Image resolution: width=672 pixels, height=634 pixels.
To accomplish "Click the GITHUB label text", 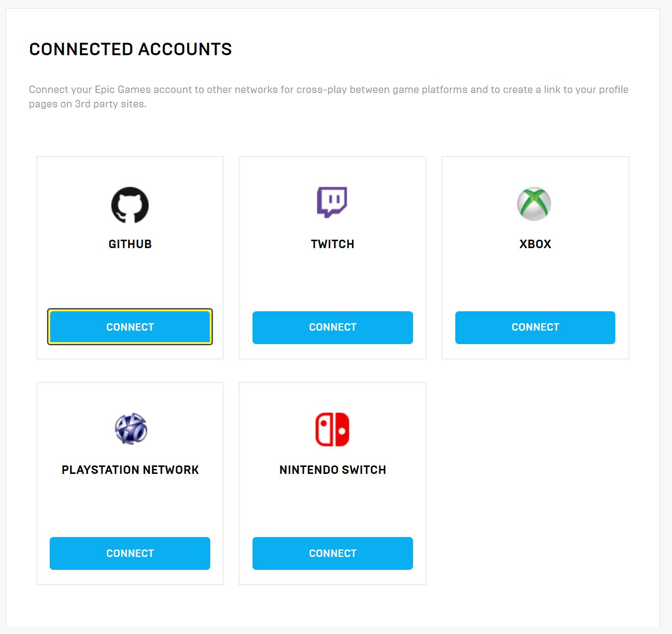I will pos(130,244).
